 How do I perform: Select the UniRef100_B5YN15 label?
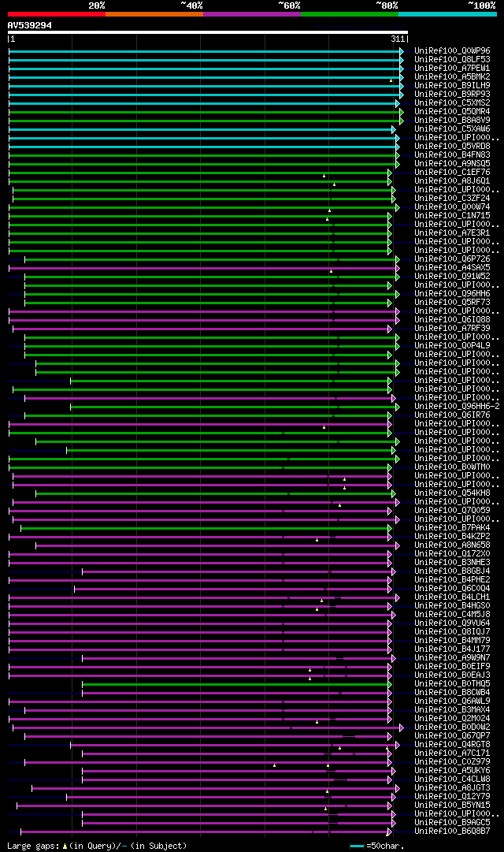tap(452, 805)
